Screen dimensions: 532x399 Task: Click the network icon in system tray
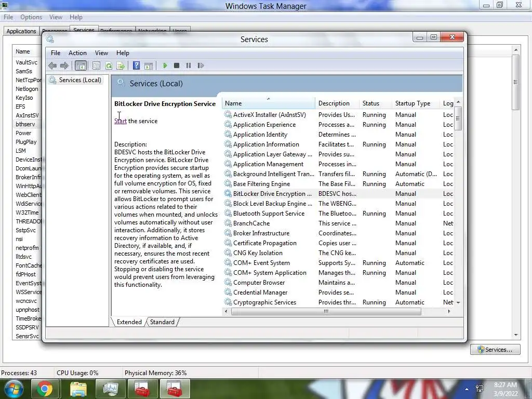[480, 389]
